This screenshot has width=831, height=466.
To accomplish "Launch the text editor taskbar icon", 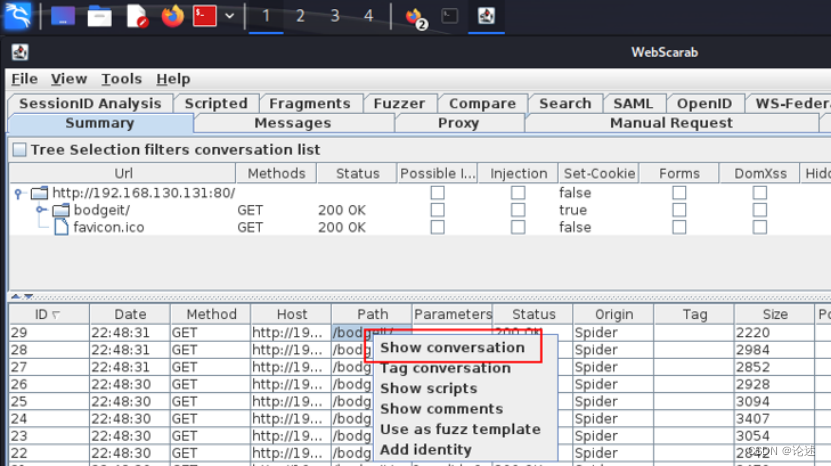I will pyautogui.click(x=137, y=16).
